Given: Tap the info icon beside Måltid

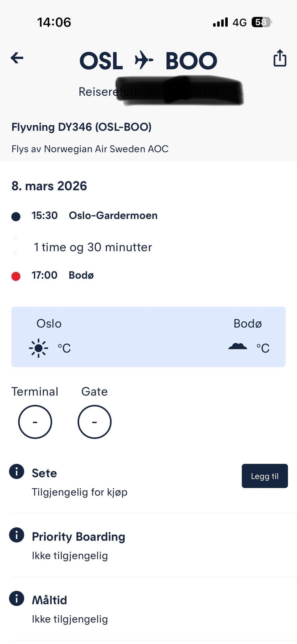Looking at the screenshot, I should coord(17,598).
